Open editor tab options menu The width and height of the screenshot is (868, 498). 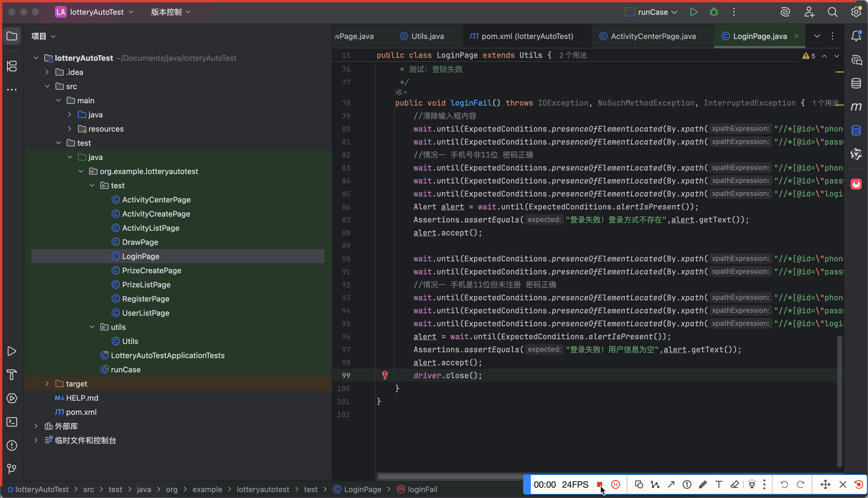[x=832, y=36]
